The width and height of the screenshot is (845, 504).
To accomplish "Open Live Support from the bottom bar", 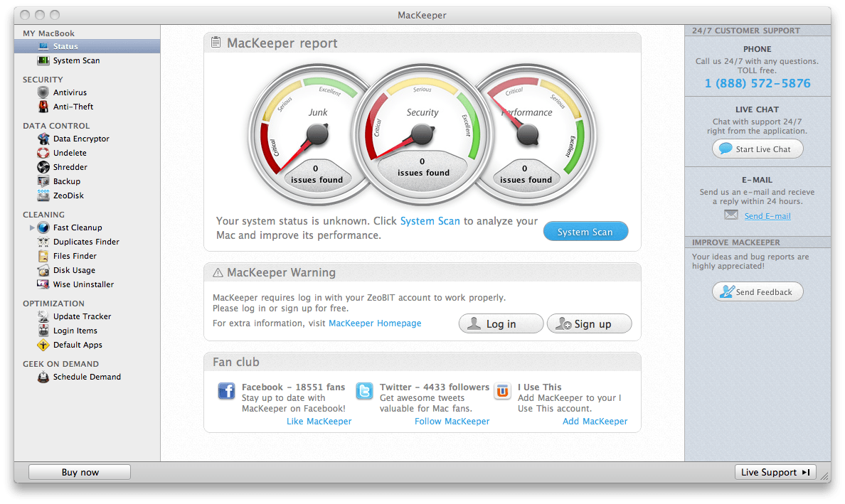I will tap(775, 472).
